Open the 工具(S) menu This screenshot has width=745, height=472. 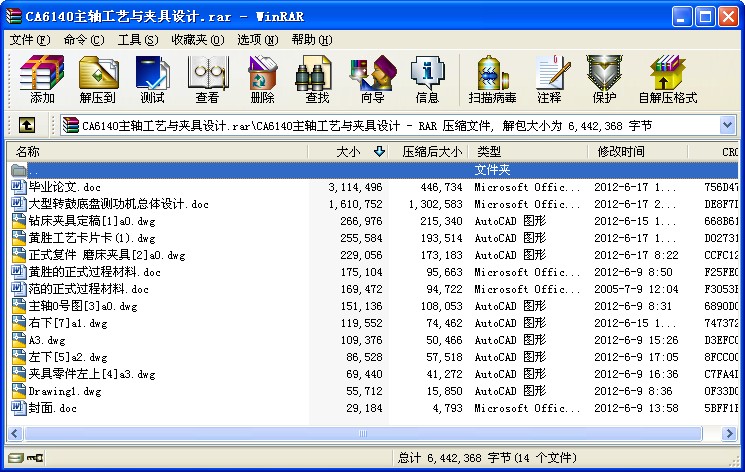pos(138,40)
